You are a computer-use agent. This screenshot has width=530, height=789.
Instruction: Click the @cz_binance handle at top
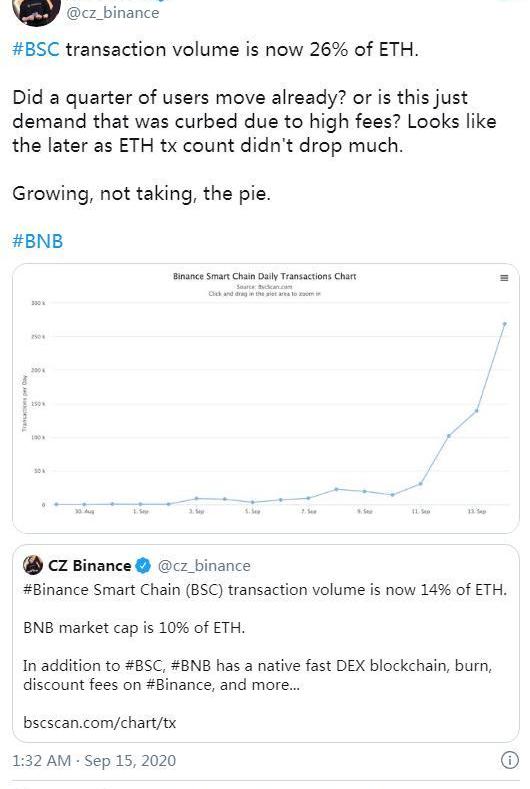(113, 12)
